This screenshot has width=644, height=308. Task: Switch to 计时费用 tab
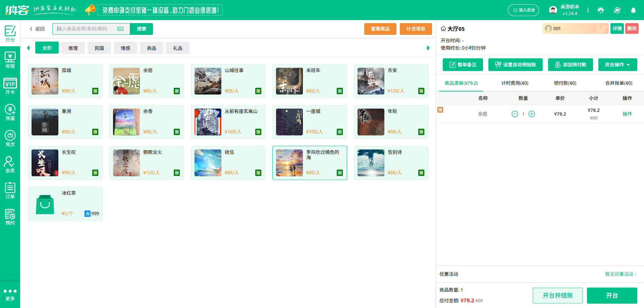pyautogui.click(x=515, y=83)
